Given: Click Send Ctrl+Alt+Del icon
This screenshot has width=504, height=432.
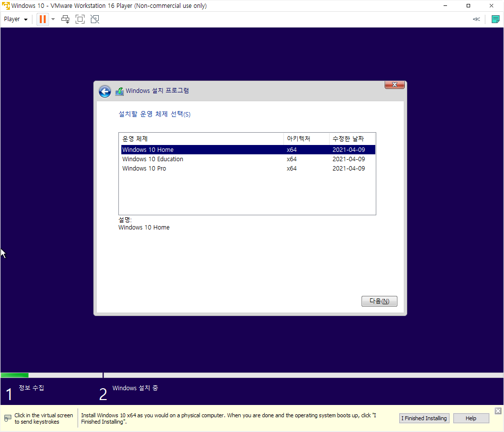Looking at the screenshot, I should [x=65, y=19].
